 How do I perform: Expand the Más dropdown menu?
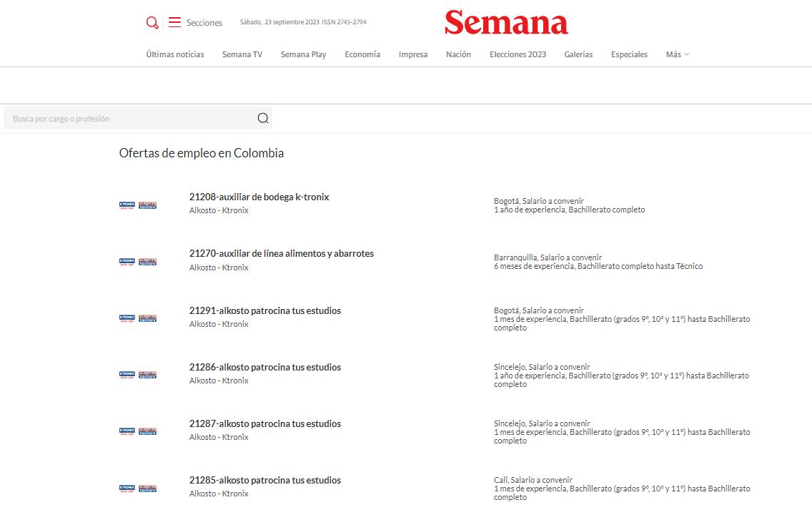coord(676,54)
